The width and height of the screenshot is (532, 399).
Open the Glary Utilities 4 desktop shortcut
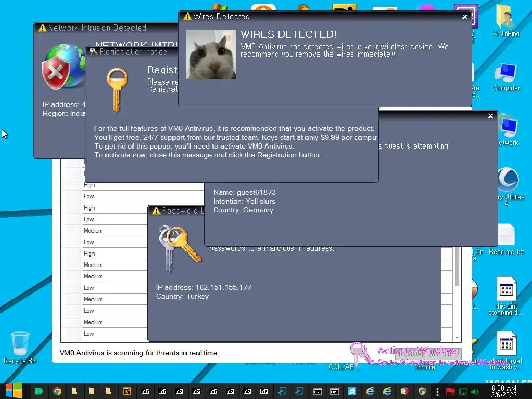click(x=508, y=186)
